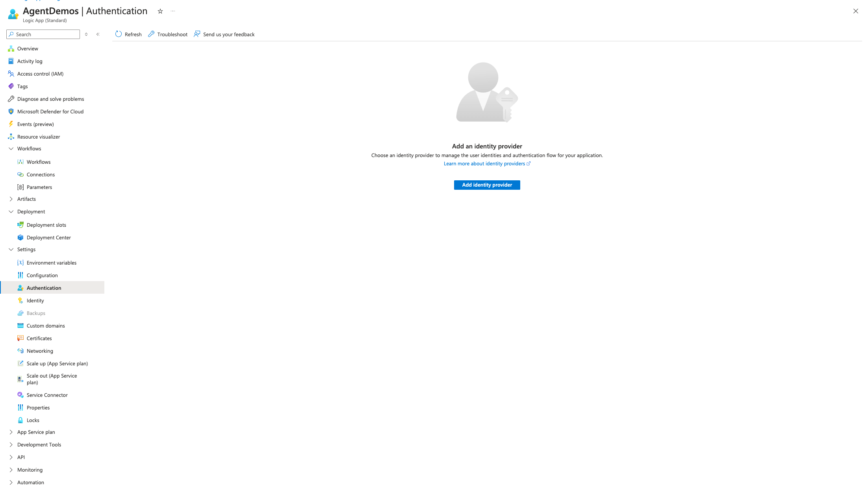This screenshot has height=487, width=868.
Task: Open the Activity log
Action: tap(30, 61)
